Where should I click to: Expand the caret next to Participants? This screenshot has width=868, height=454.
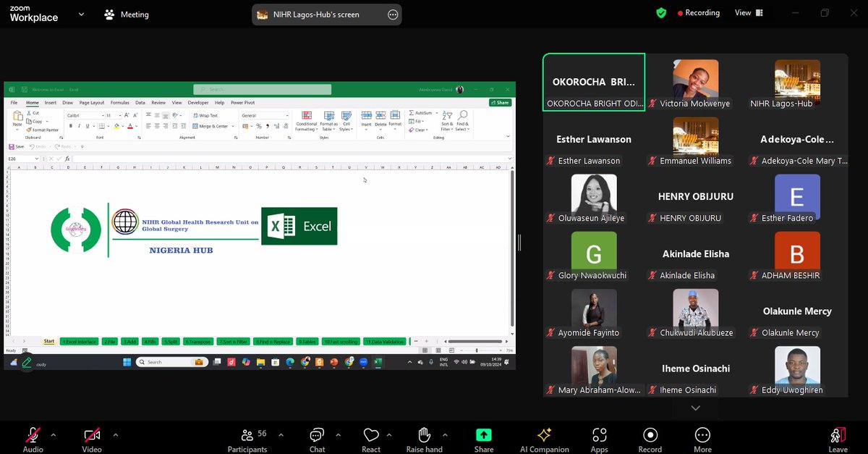click(282, 435)
